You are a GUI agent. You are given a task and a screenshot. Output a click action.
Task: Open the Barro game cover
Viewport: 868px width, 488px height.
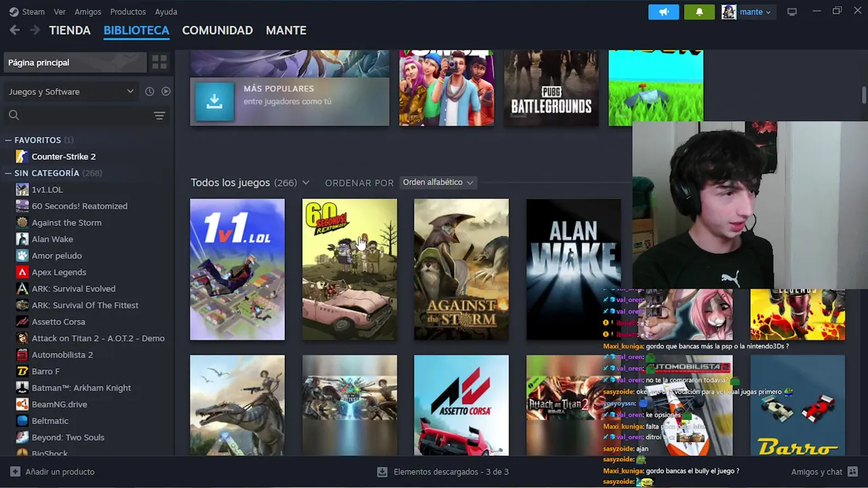coord(797,405)
